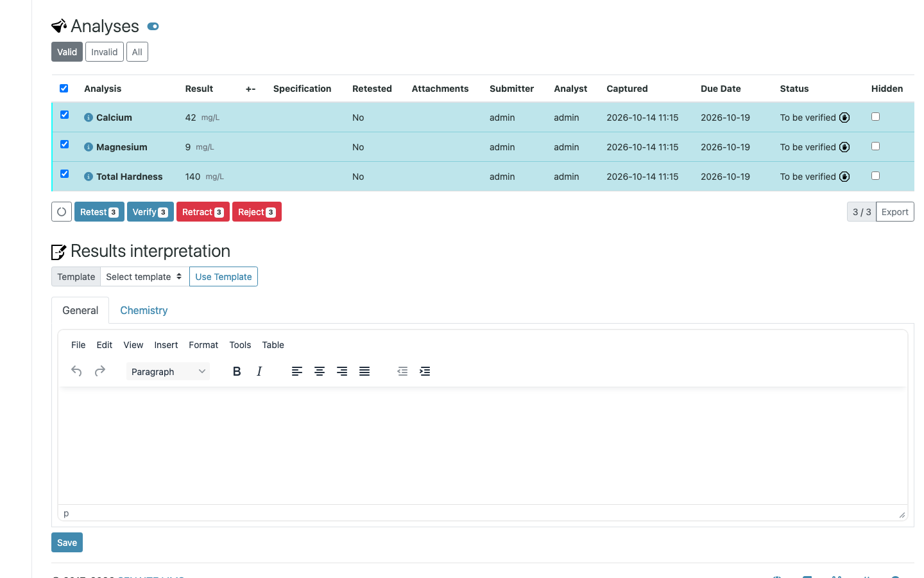Justify the text

pyautogui.click(x=364, y=371)
